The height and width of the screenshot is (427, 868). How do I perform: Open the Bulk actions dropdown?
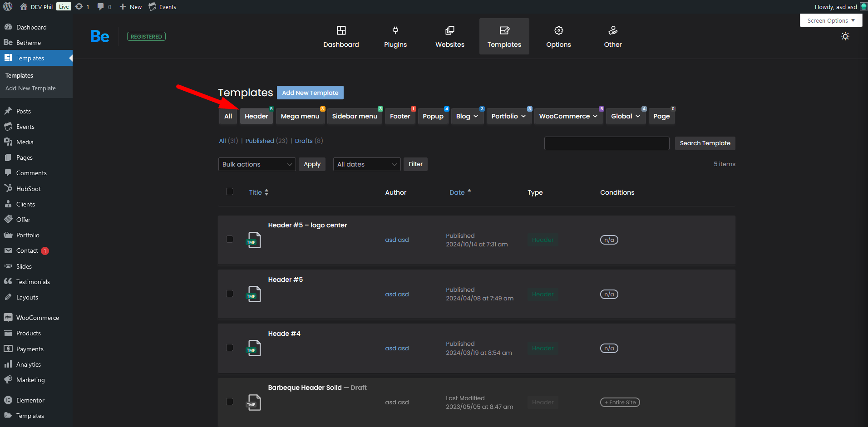(x=257, y=164)
